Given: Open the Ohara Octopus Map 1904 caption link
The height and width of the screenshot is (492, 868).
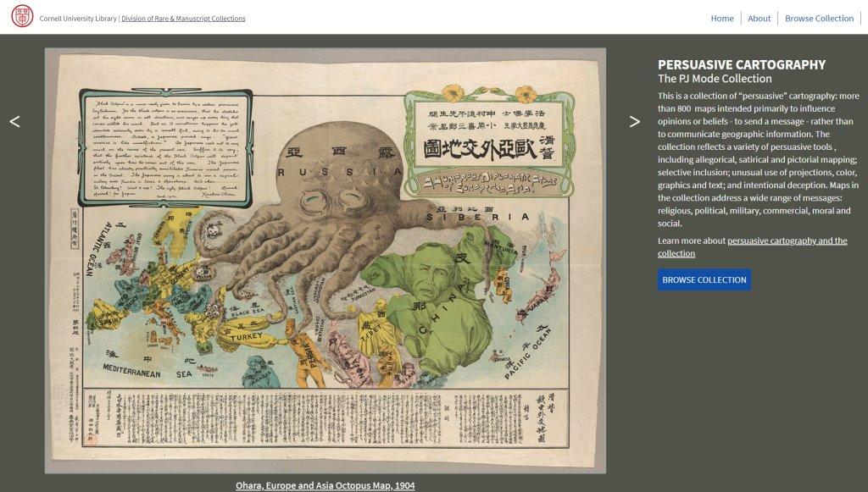Looking at the screenshot, I should point(325,485).
